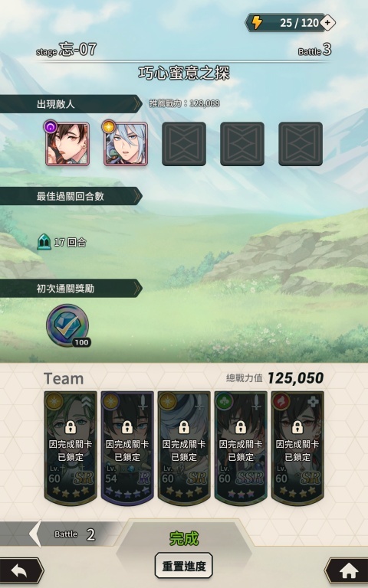
Task: Expand the 出現敵人 header chevron
Action: pos(137,104)
